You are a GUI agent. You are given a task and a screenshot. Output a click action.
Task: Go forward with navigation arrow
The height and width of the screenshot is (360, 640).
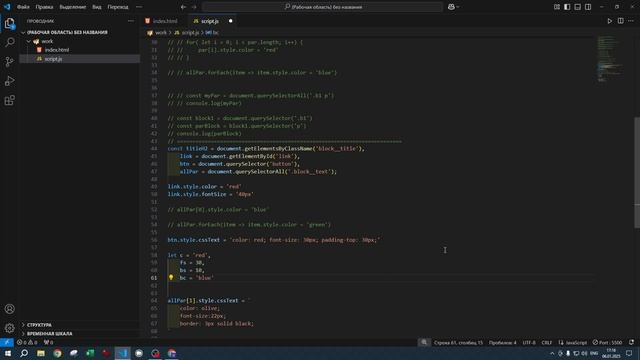click(x=194, y=7)
